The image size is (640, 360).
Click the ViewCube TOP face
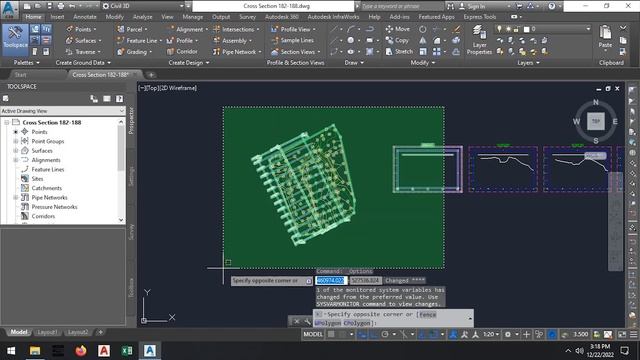pyautogui.click(x=596, y=121)
